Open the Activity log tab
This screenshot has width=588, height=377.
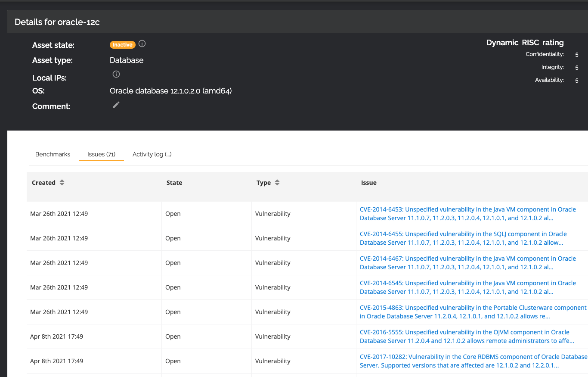[152, 154]
